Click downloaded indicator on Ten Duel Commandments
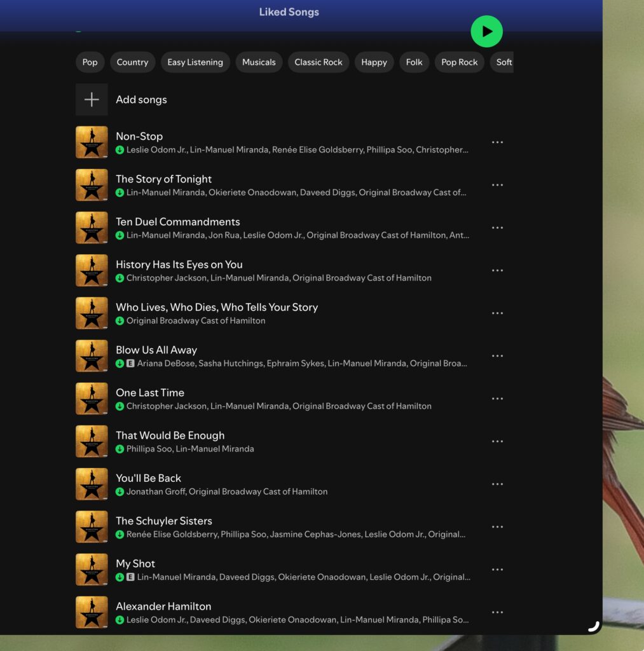 [120, 235]
